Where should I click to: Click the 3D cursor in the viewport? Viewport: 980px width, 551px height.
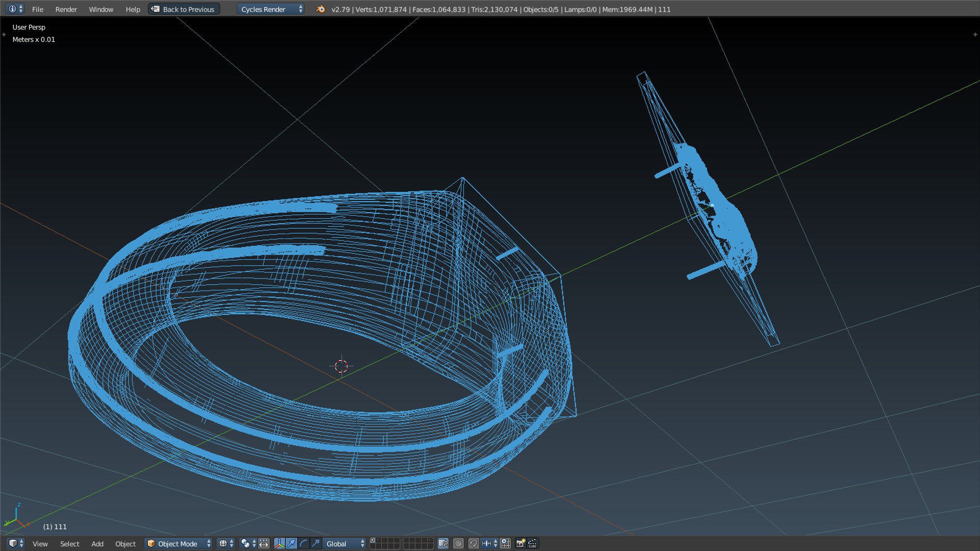[341, 366]
